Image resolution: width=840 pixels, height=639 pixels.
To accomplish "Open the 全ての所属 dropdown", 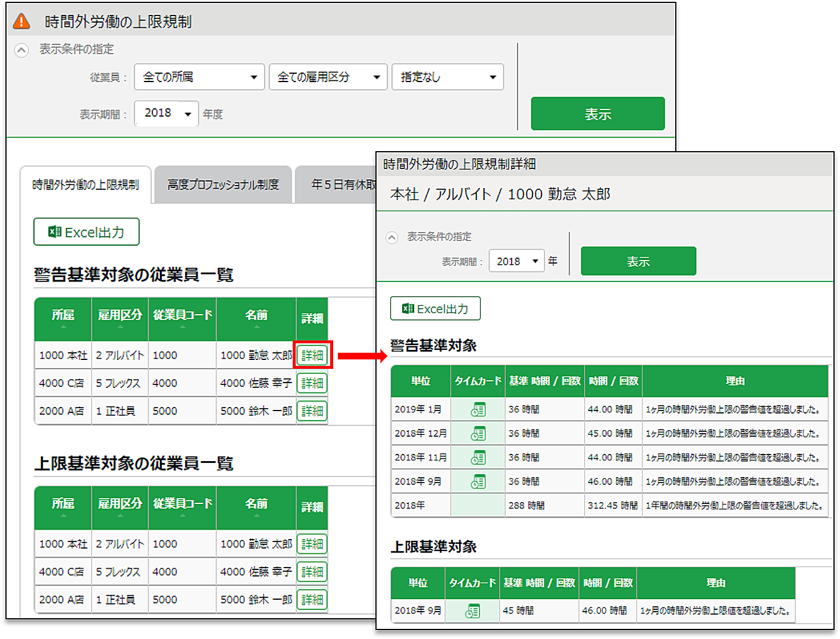I will (199, 77).
